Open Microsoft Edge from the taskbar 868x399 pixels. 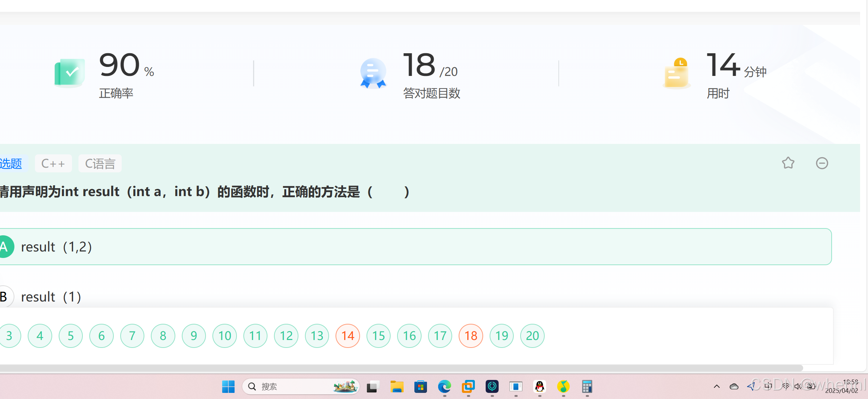[444, 387]
